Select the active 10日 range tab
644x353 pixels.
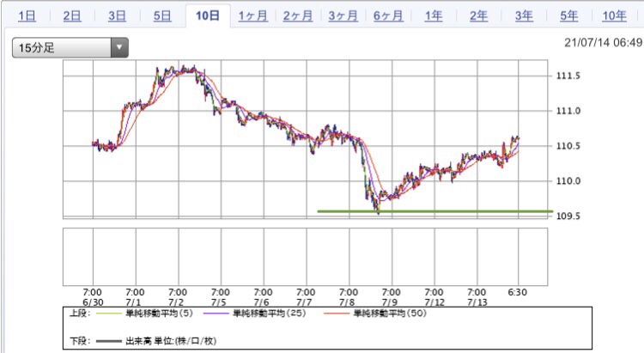[x=208, y=16]
